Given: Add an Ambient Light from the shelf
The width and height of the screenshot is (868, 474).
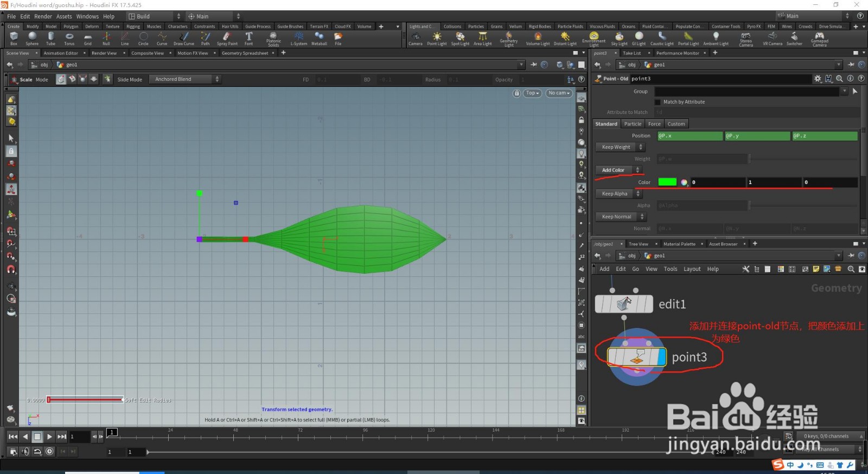Looking at the screenshot, I should [716, 39].
